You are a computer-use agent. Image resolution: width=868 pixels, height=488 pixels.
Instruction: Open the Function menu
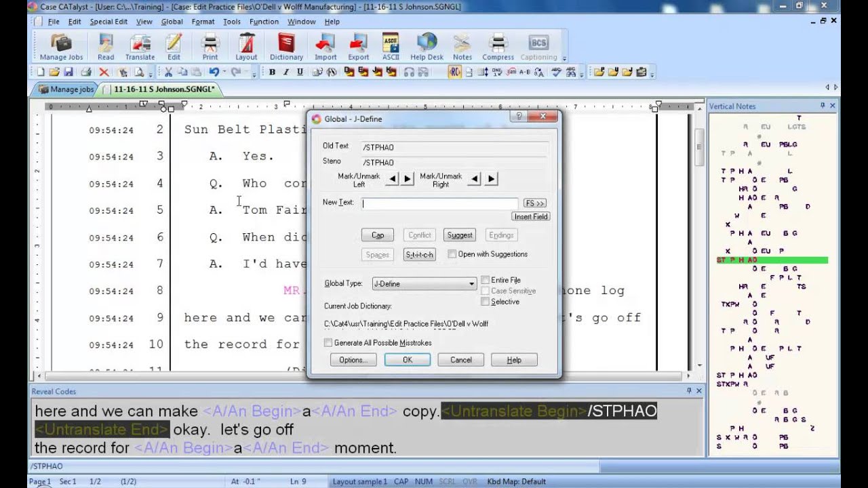pyautogui.click(x=264, y=22)
